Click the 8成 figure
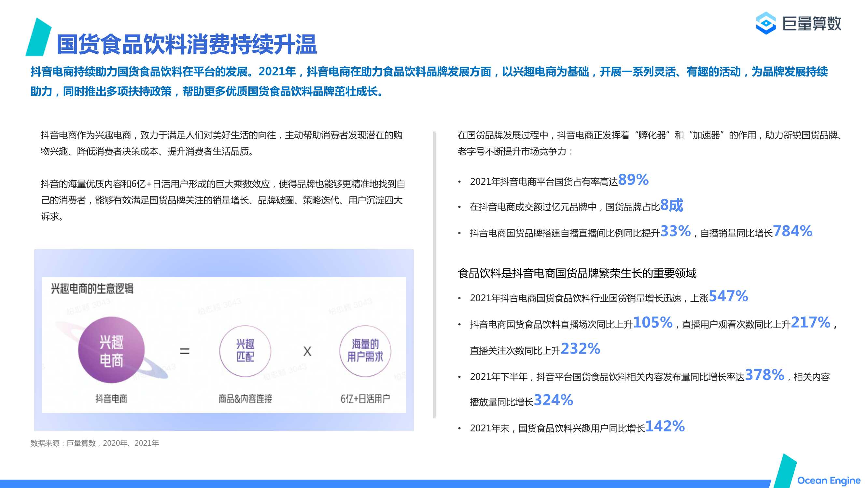The width and height of the screenshot is (868, 488). tap(671, 205)
